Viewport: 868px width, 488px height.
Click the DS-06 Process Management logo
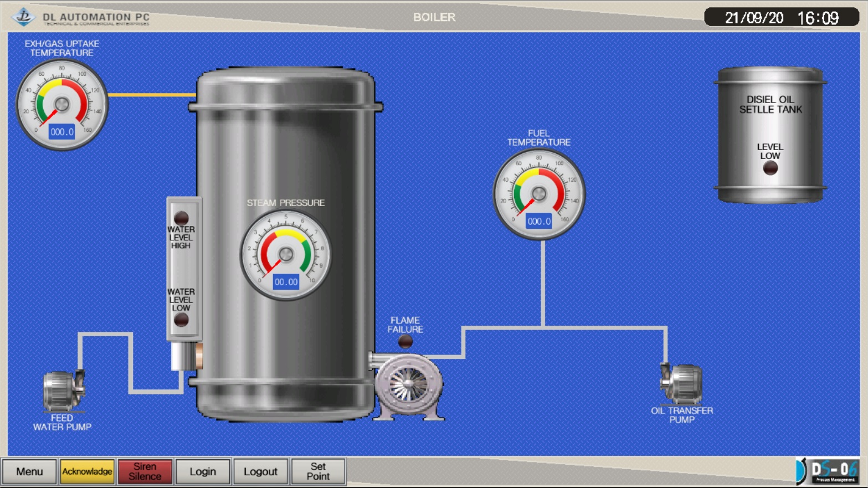[829, 471]
